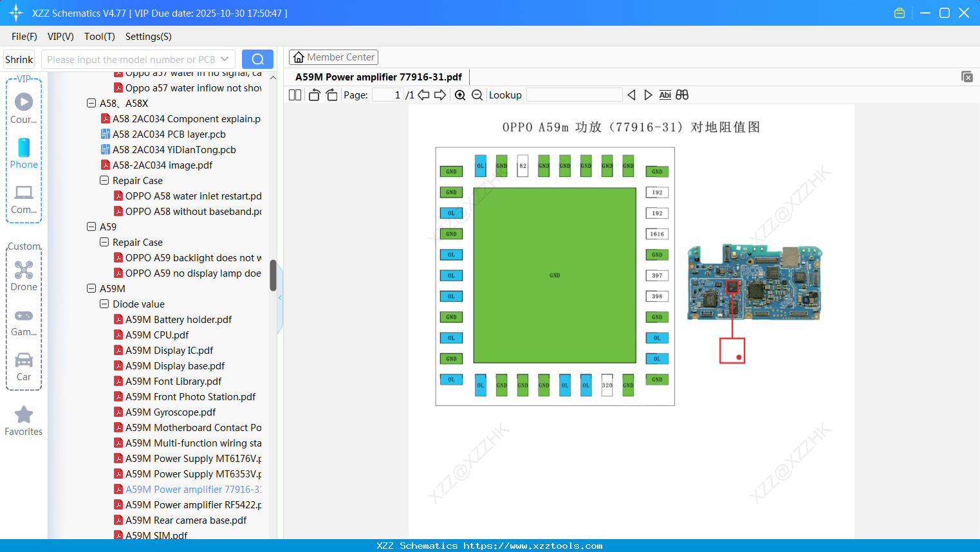Open A59M Power Supply MT6176V file
The width and height of the screenshot is (980, 552).
coord(187,458)
